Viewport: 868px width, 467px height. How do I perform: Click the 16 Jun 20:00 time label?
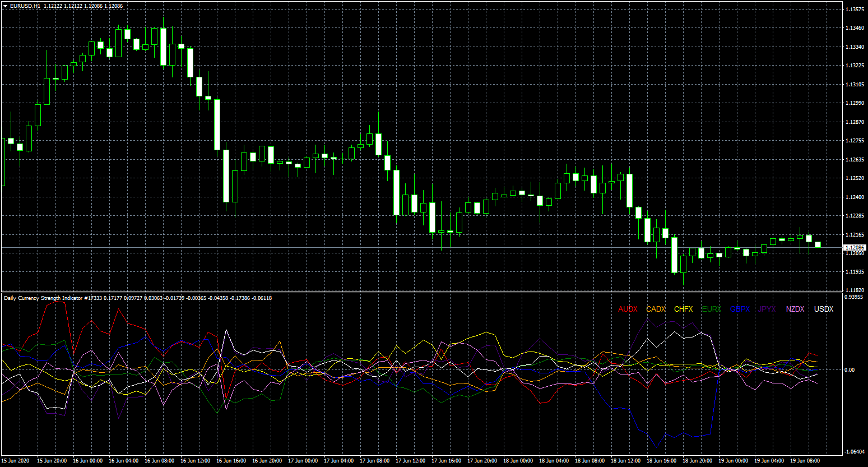pyautogui.click(x=267, y=461)
